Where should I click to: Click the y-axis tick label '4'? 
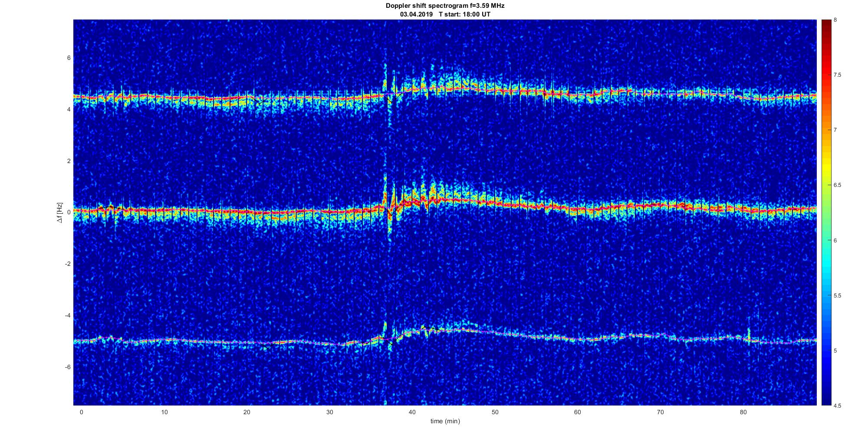pos(69,110)
